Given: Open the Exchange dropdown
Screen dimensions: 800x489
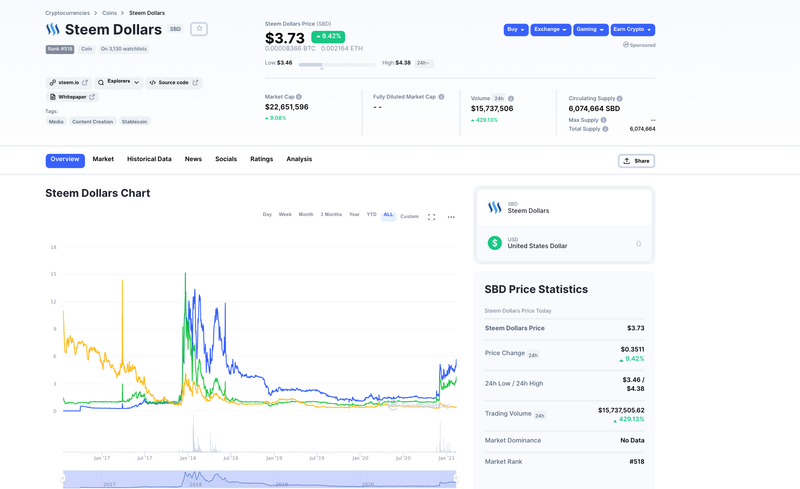Looking at the screenshot, I should 551,30.
